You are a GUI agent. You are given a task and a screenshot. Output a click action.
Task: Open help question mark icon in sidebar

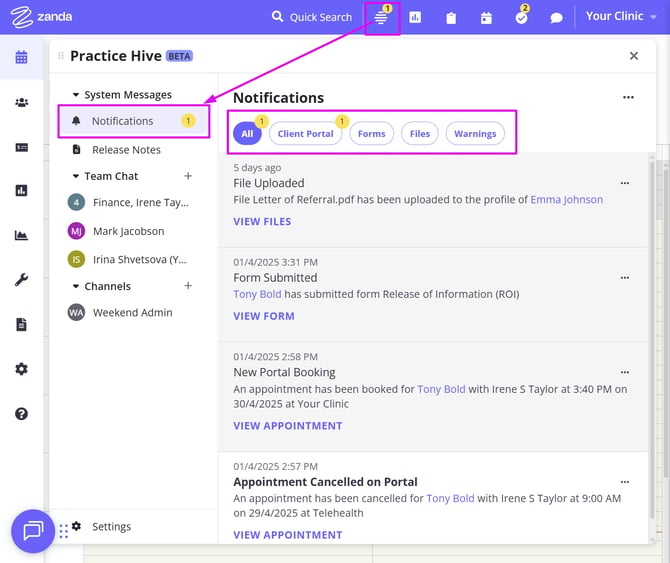click(21, 414)
